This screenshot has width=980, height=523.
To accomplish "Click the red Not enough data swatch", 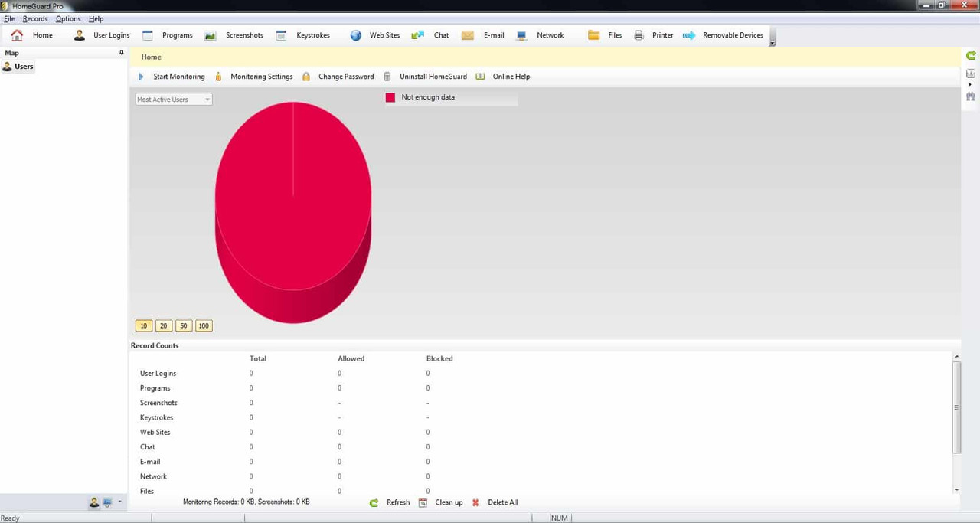I will point(390,97).
